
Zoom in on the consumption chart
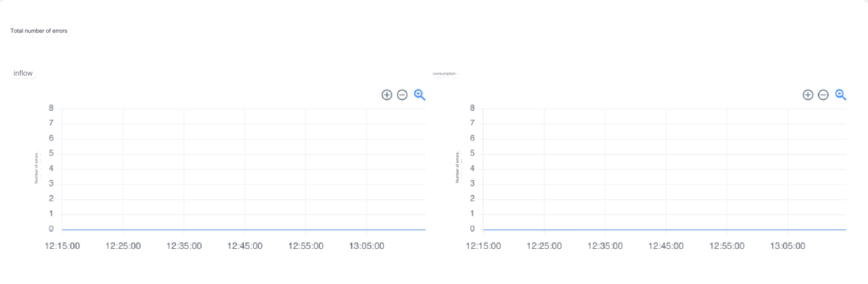808,95
